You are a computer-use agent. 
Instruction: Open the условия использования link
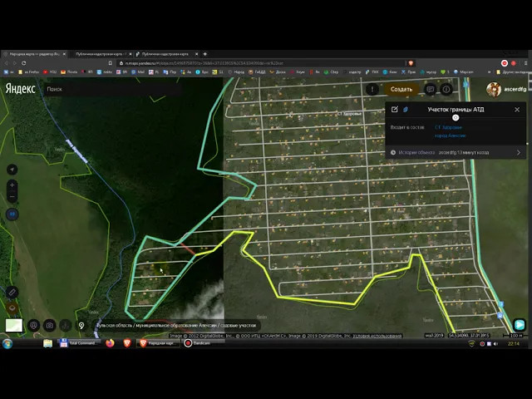pyautogui.click(x=377, y=336)
